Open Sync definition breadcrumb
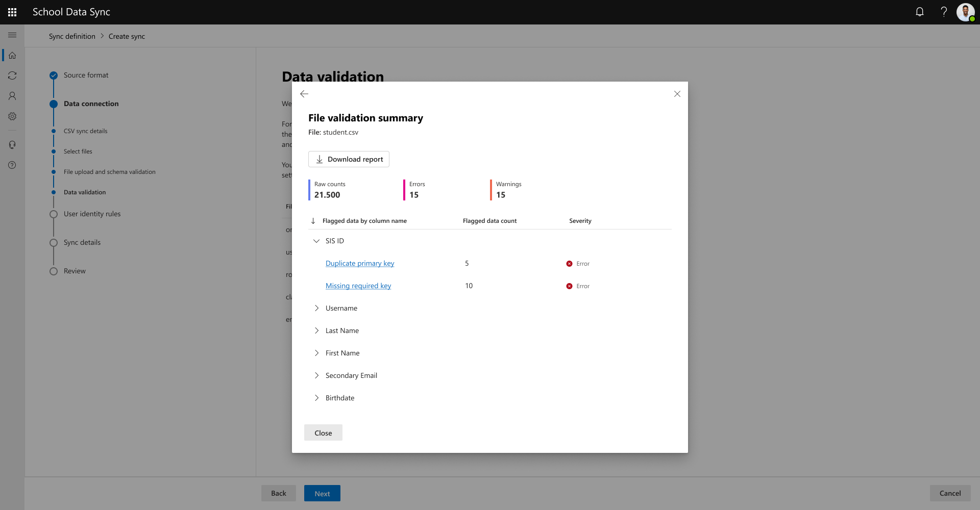The width and height of the screenshot is (980, 510). click(72, 36)
